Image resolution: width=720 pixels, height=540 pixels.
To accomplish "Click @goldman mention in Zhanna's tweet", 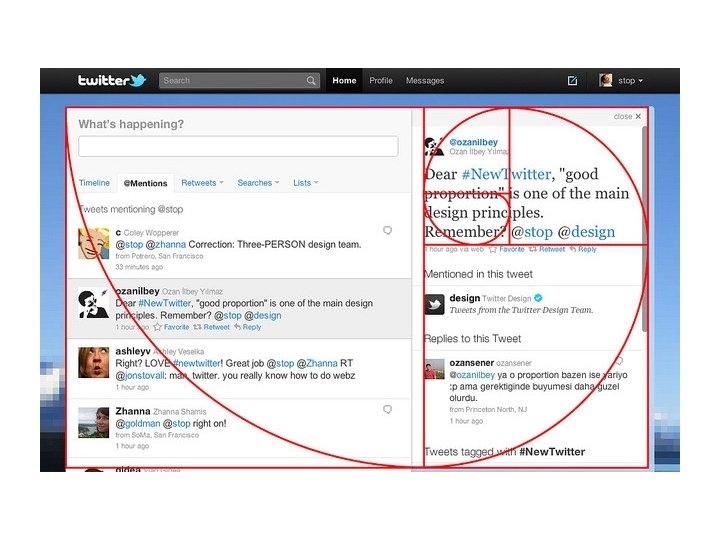I will tap(138, 423).
